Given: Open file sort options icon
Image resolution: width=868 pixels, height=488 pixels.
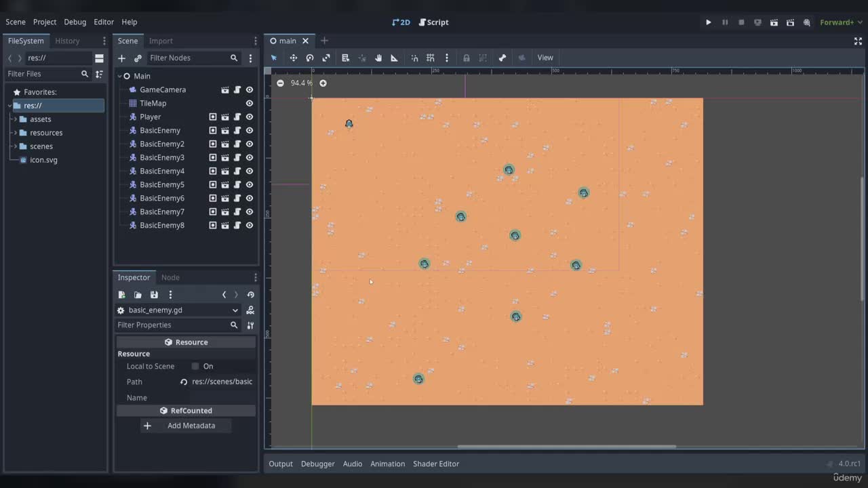Looking at the screenshot, I should click(x=99, y=74).
